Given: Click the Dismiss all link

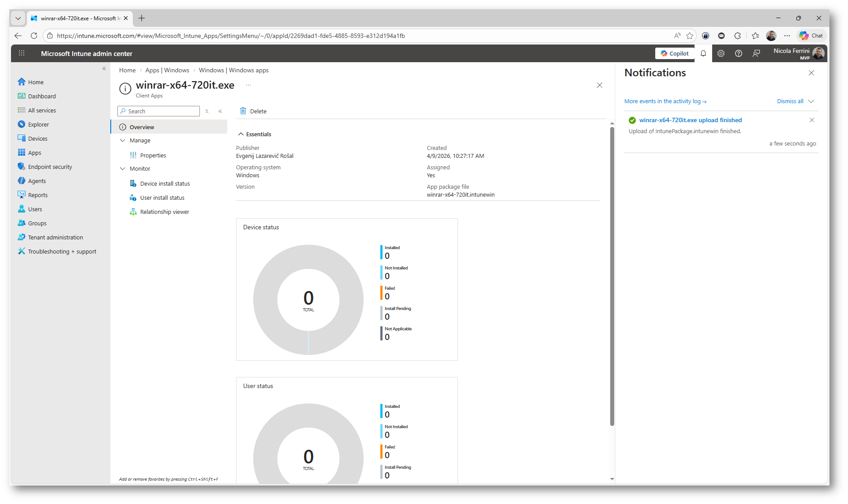Looking at the screenshot, I should click(790, 101).
